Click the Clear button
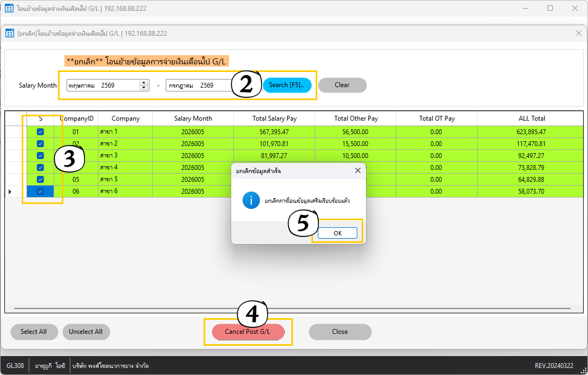Viewport: 588px width, 375px height. pyautogui.click(x=342, y=85)
